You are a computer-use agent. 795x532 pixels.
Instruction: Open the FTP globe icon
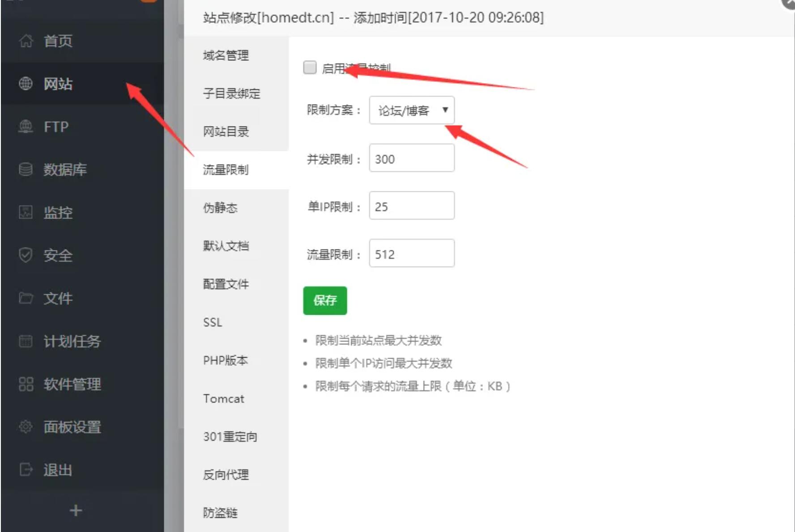tap(26, 127)
